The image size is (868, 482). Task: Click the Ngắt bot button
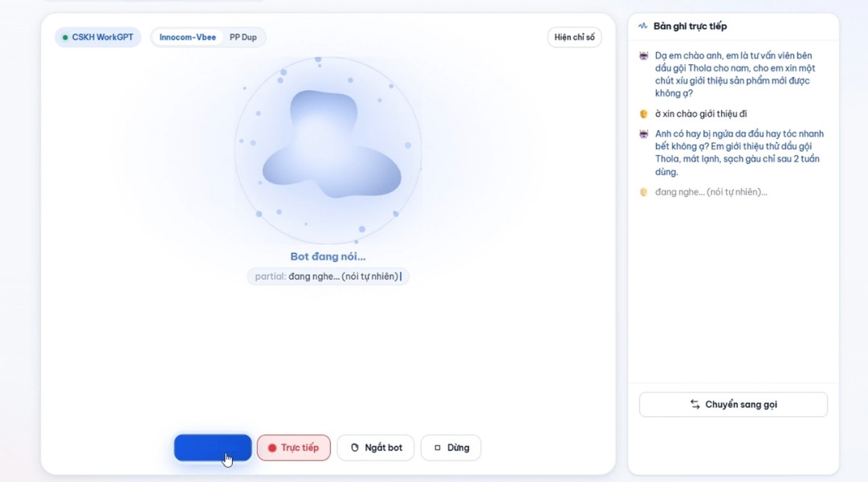pyautogui.click(x=375, y=447)
